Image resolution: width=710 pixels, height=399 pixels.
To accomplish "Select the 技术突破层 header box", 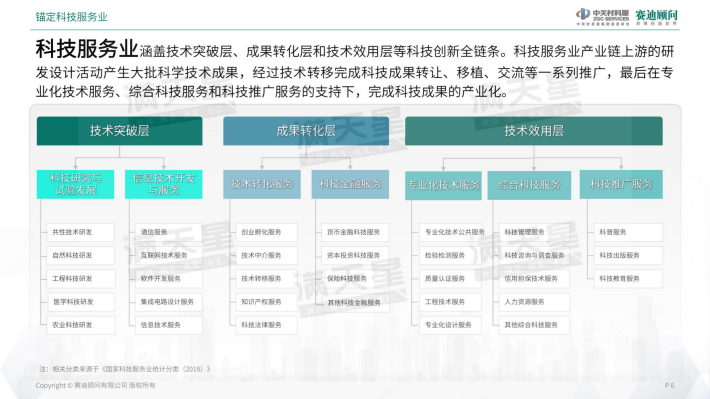I will coord(120,131).
